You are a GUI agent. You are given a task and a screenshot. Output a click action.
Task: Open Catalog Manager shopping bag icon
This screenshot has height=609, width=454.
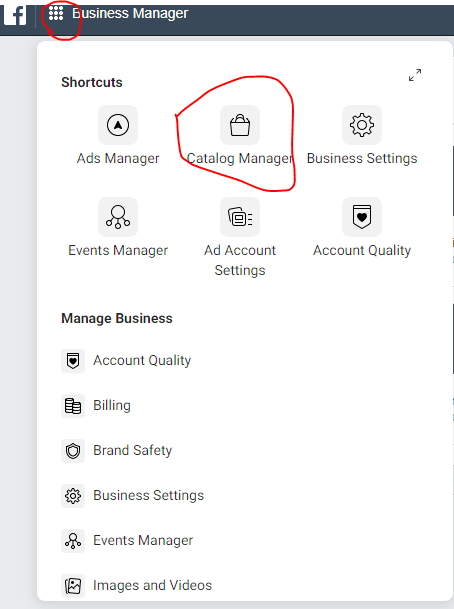click(240, 125)
